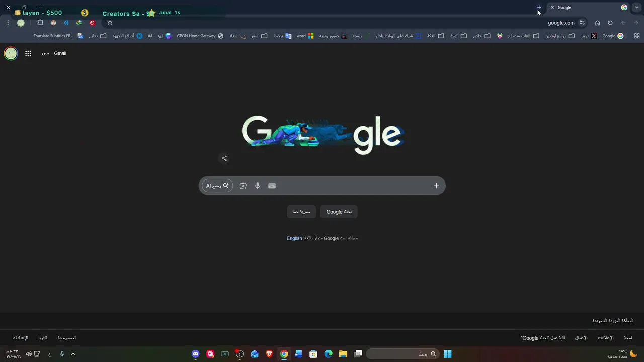Click the blue sound-wave extension icon
644x362 pixels.
point(66,23)
